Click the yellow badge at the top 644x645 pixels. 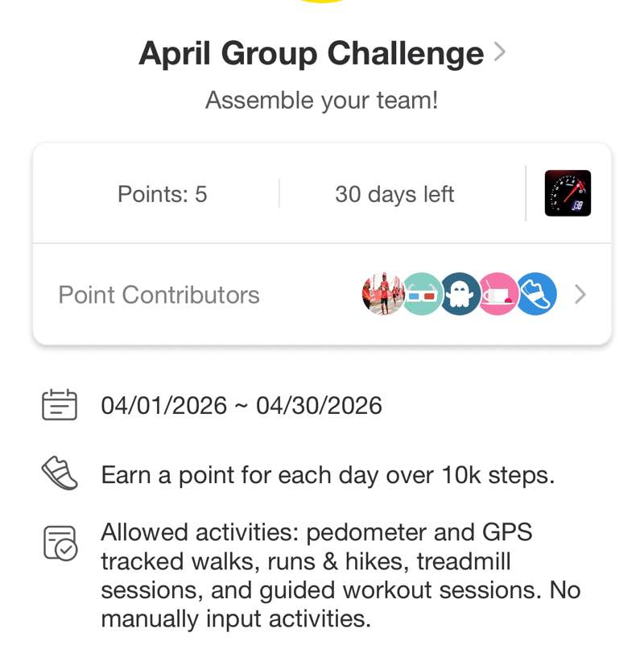coord(322,2)
